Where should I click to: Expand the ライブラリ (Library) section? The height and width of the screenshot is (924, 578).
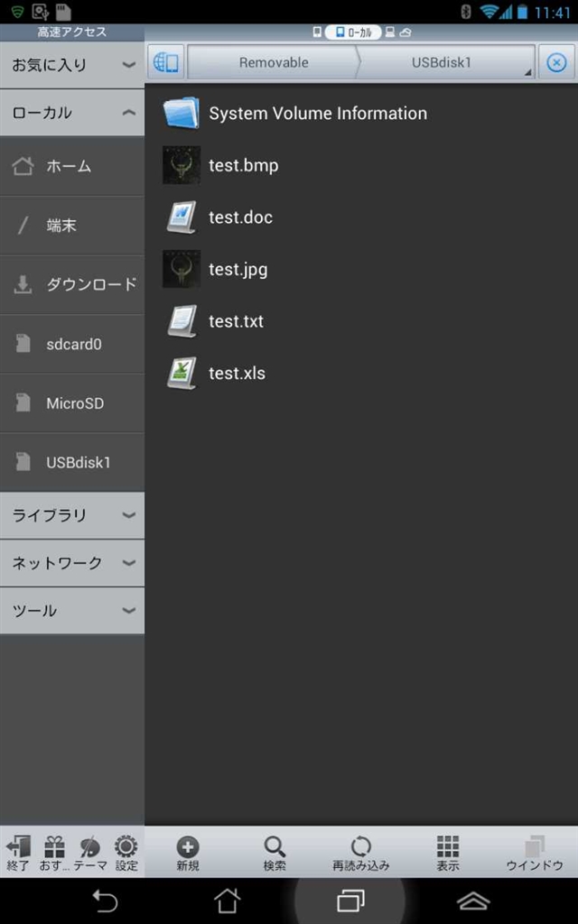(72, 515)
